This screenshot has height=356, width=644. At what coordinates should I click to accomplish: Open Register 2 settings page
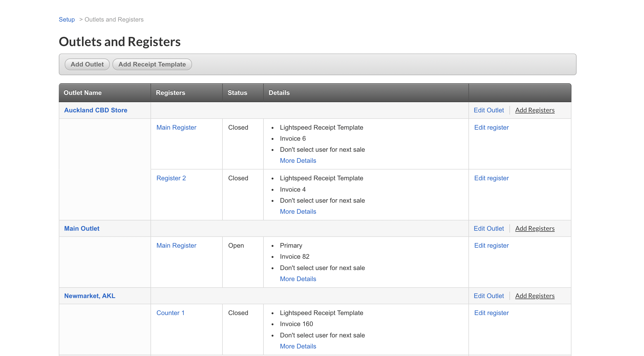[171, 178]
